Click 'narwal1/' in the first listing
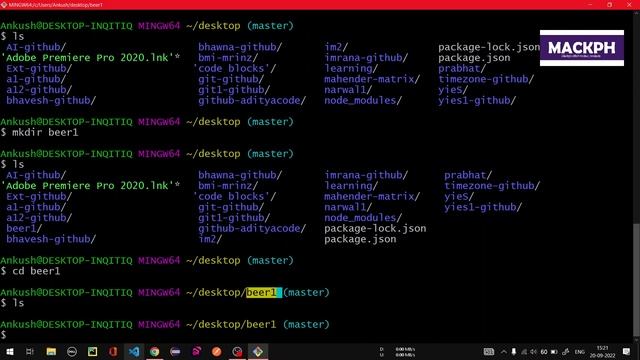Screen dimensions: 640x360 [348, 90]
